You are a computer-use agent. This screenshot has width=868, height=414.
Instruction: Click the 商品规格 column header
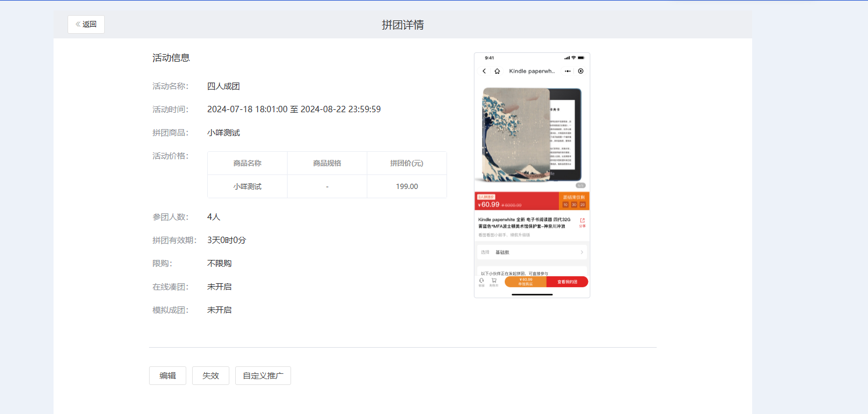pos(327,163)
